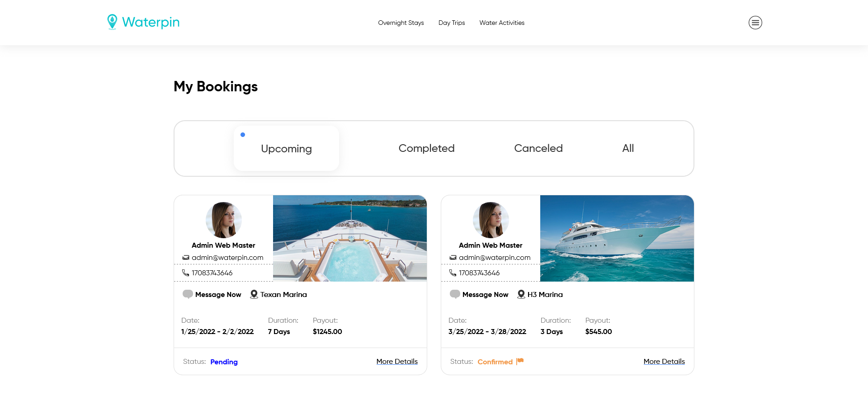
Task: Select the Upcoming bookings tab
Action: [286, 149]
